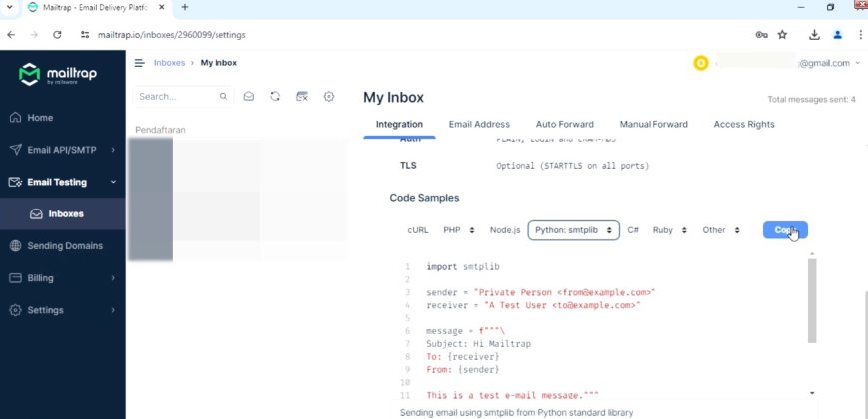The width and height of the screenshot is (868, 419).
Task: Open the account dropdown next to gmail.com
Action: tap(858, 63)
